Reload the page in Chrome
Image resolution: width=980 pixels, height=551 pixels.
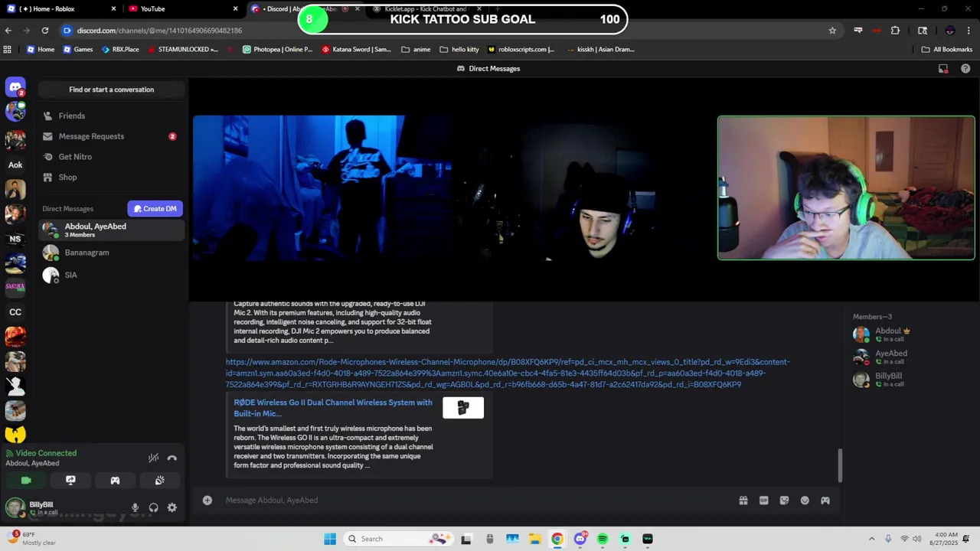click(45, 31)
